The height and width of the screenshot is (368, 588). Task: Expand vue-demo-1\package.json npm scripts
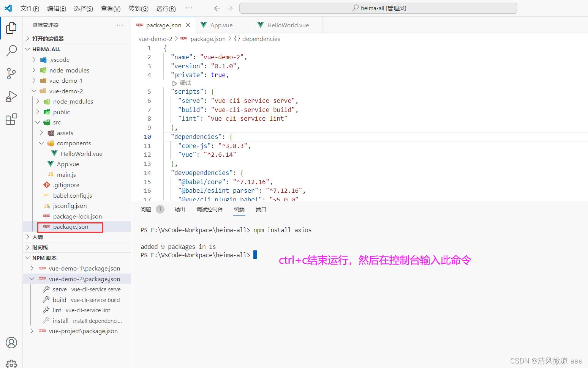coord(32,268)
